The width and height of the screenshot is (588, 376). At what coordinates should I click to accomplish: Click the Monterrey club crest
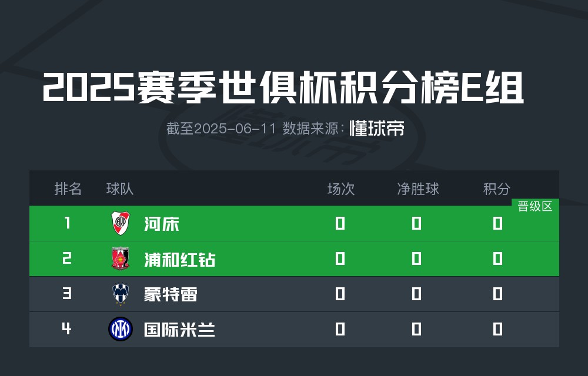[x=121, y=294]
